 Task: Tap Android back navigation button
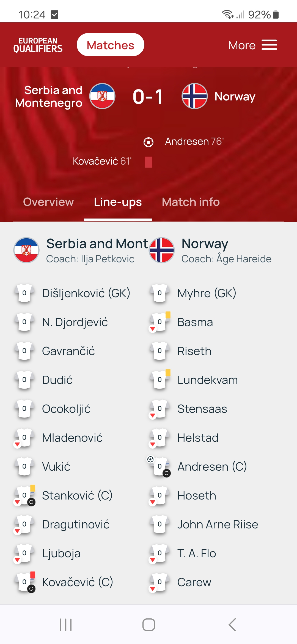232,624
